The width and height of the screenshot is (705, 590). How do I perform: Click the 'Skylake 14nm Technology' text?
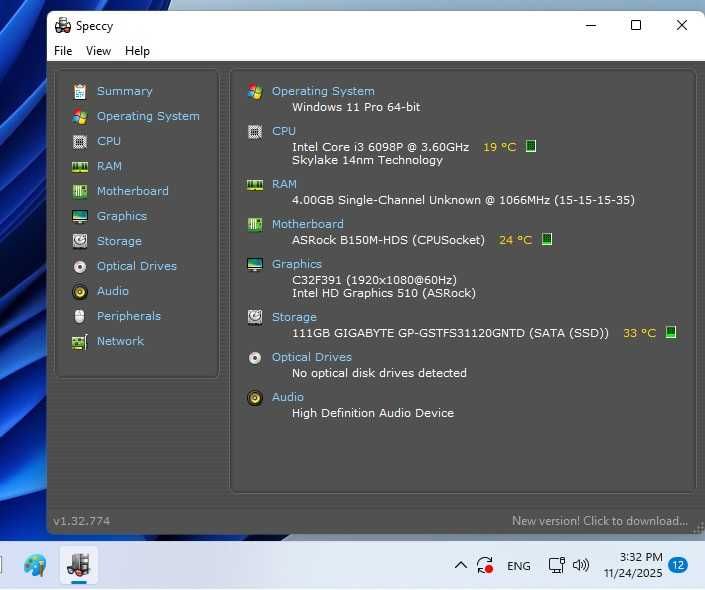pos(367,161)
